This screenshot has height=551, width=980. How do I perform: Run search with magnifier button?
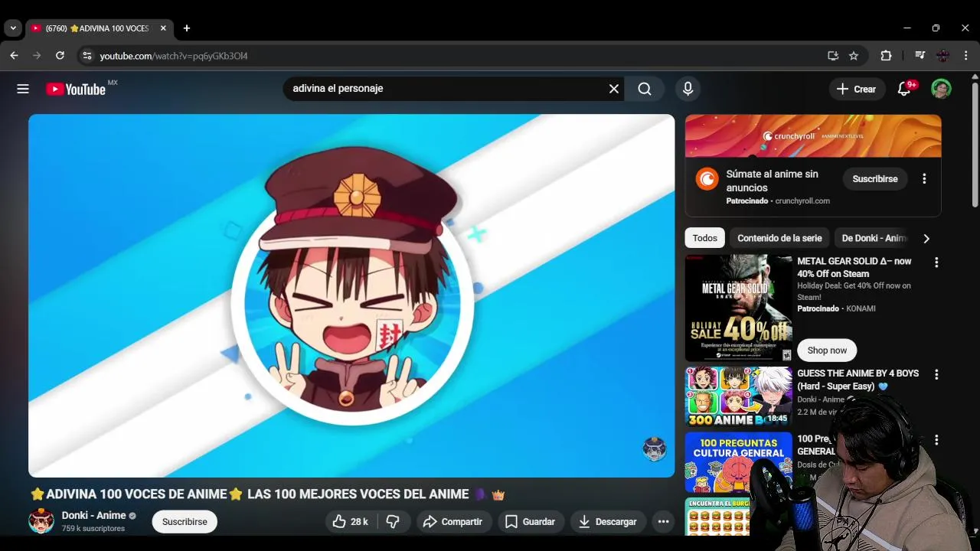tap(645, 89)
